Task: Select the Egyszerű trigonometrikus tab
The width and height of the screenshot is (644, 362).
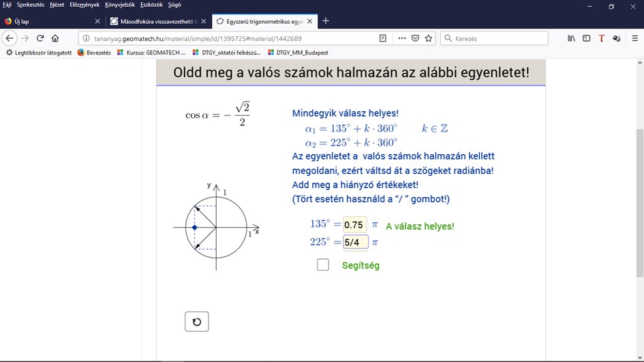Action: tap(264, 21)
